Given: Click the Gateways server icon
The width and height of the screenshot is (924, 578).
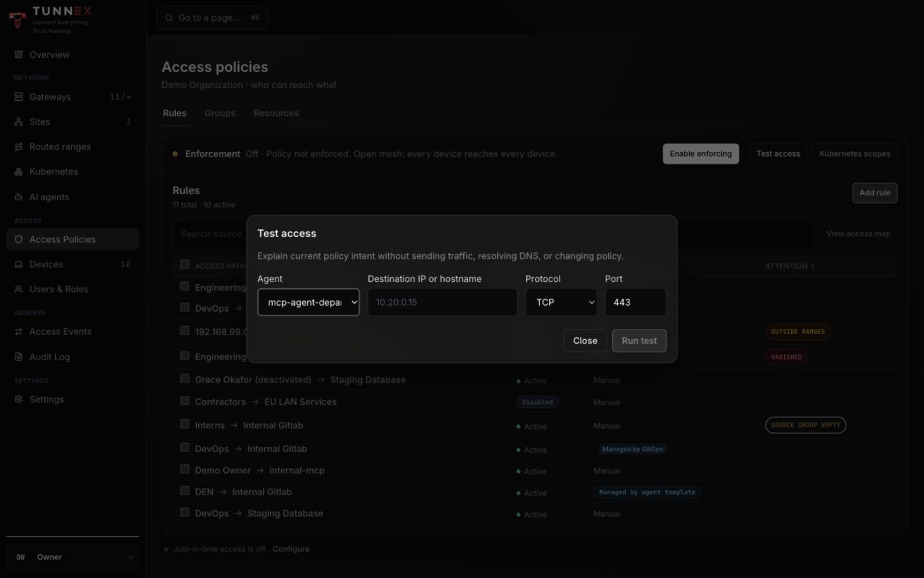Looking at the screenshot, I should coord(19,97).
